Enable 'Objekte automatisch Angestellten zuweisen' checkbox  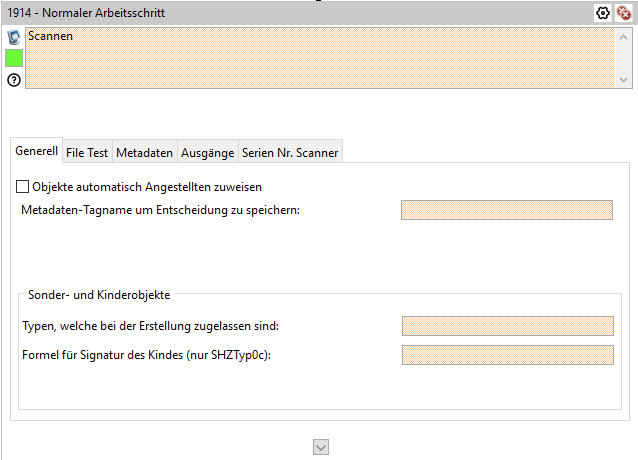click(23, 186)
